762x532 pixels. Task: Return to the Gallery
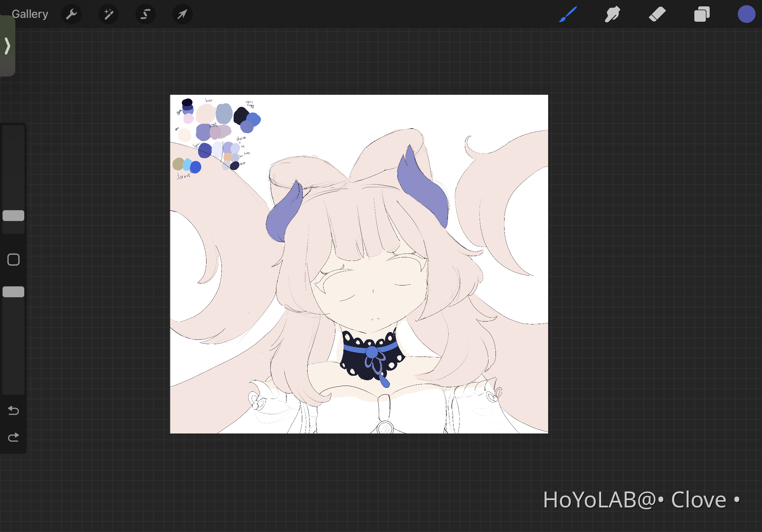[x=30, y=14]
